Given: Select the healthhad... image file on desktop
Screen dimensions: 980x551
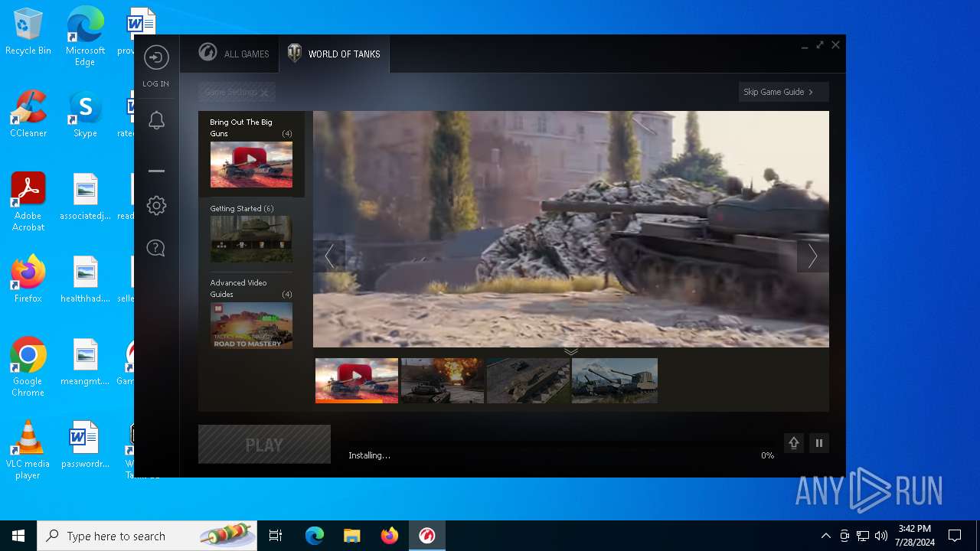Looking at the screenshot, I should 85,279.
